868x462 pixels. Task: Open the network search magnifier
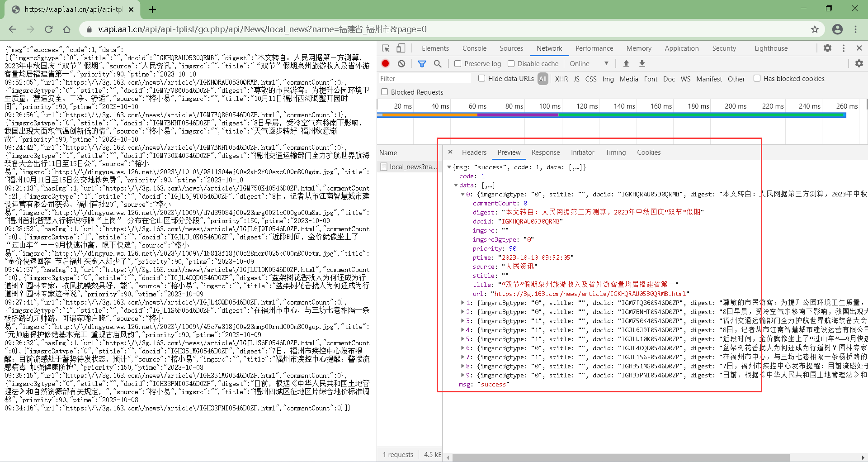(438, 64)
